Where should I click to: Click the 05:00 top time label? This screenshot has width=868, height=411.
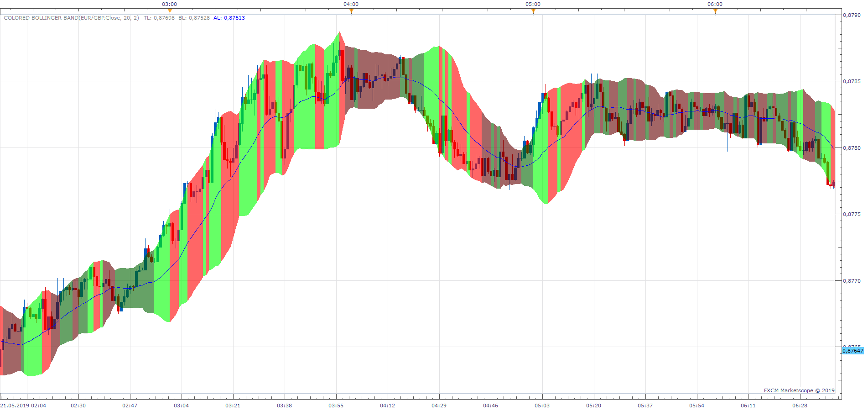[x=533, y=4]
